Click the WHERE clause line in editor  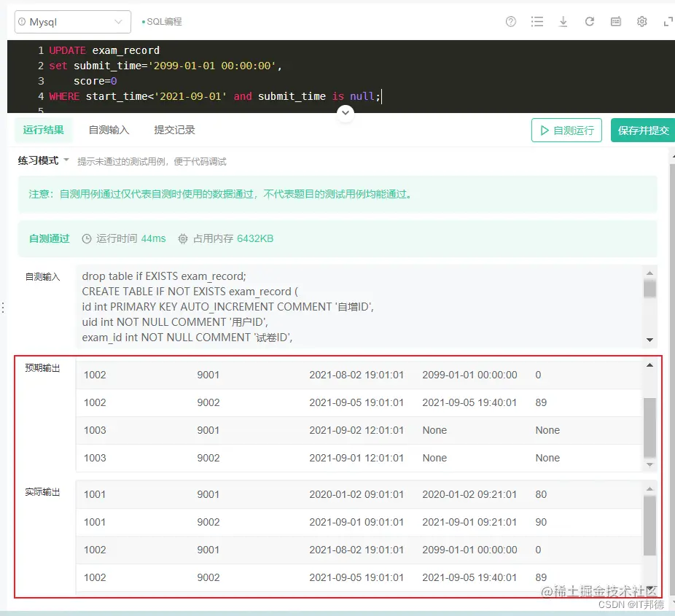click(215, 96)
